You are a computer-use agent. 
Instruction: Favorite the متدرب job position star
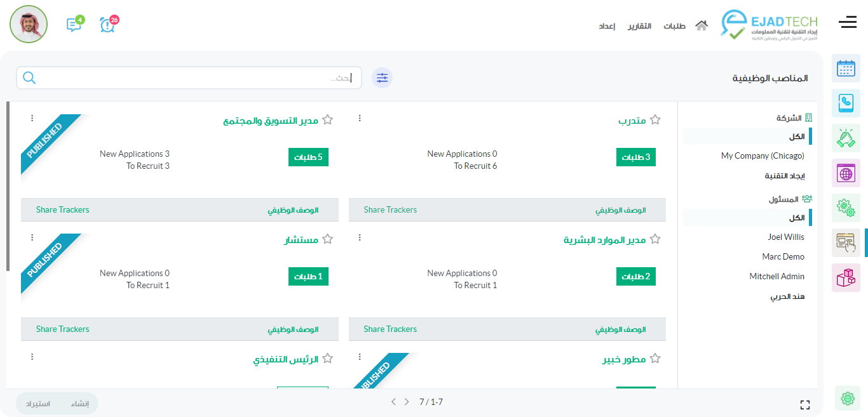click(655, 120)
